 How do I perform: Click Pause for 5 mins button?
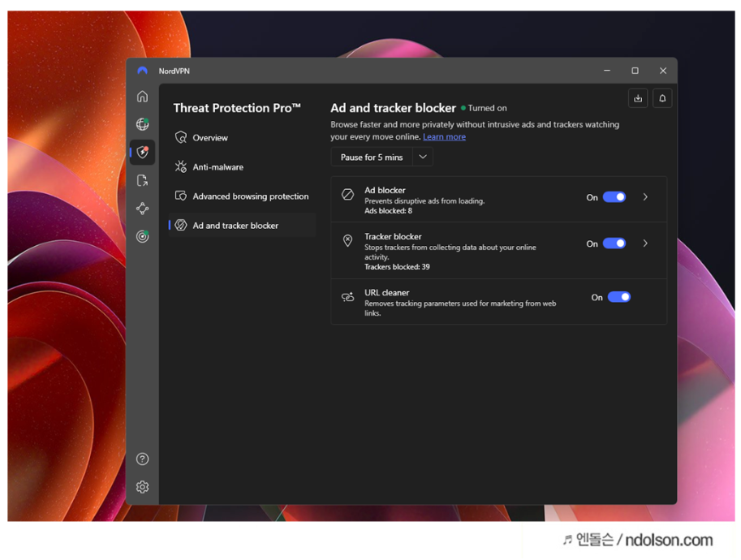tap(372, 157)
